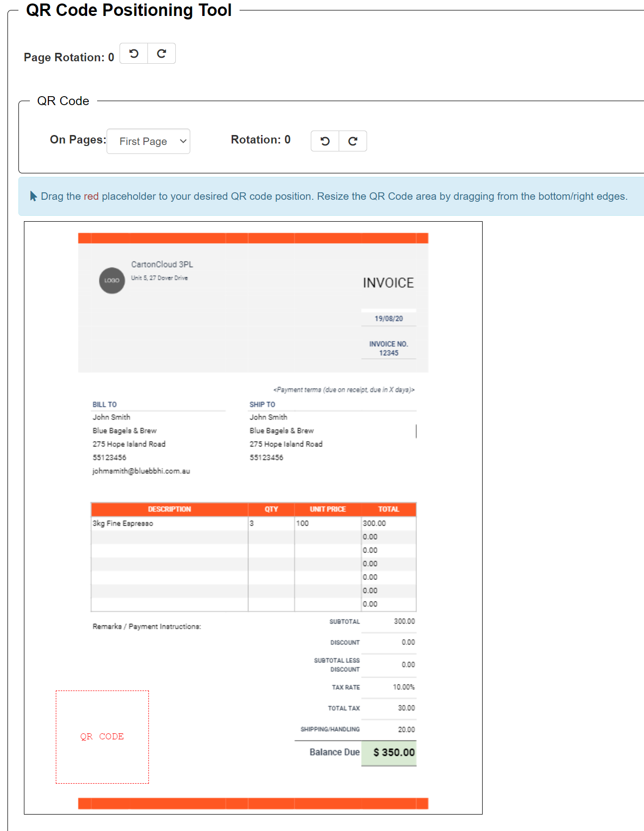Click SUBTOTAL LESS DISCOUNT label
644x831 pixels.
(337, 665)
